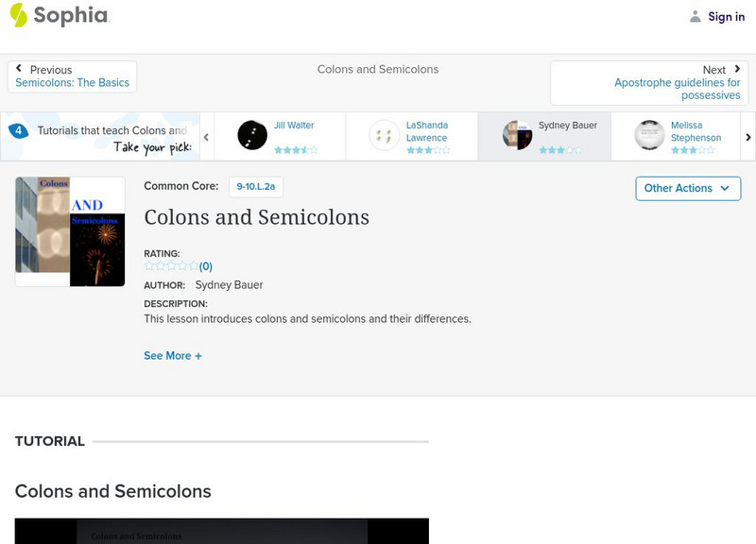Rate the lesson using empty stars
Viewport: 756px width, 544px height.
pos(170,266)
